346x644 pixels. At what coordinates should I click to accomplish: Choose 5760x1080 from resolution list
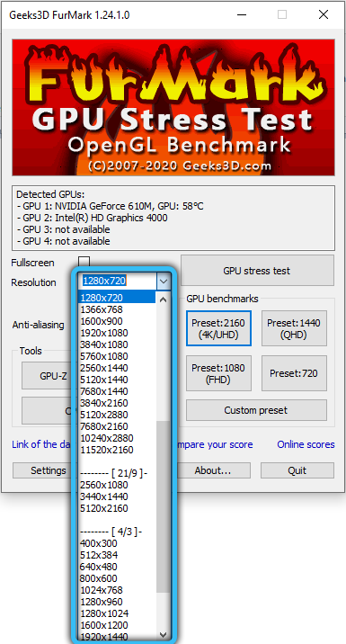click(x=117, y=356)
